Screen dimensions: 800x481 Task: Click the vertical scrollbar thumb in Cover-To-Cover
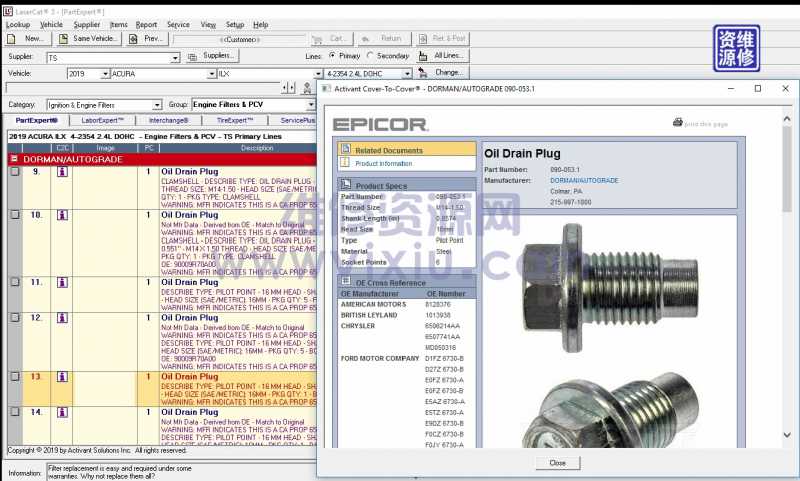point(787,168)
